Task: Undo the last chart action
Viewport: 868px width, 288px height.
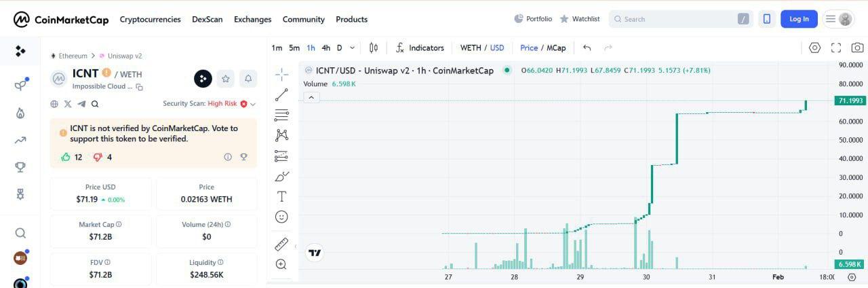Action: [x=587, y=48]
